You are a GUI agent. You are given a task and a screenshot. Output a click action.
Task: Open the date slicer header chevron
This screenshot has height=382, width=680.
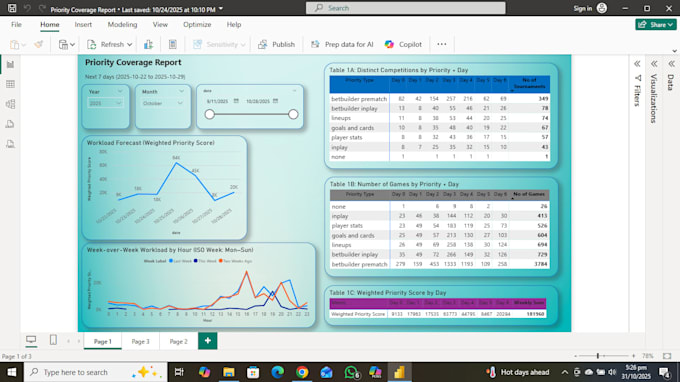294,91
